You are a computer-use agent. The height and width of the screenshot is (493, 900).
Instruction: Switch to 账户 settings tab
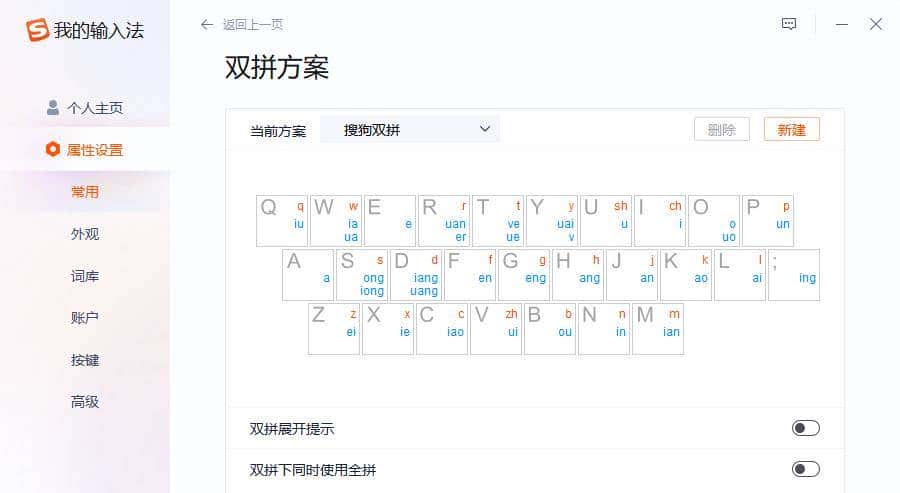tap(85, 318)
